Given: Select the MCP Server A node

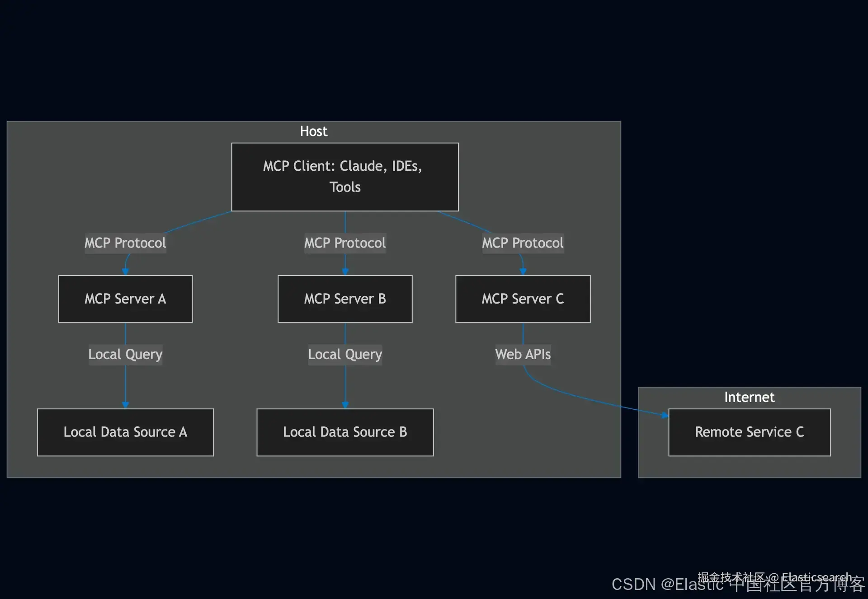Looking at the screenshot, I should pyautogui.click(x=125, y=299).
